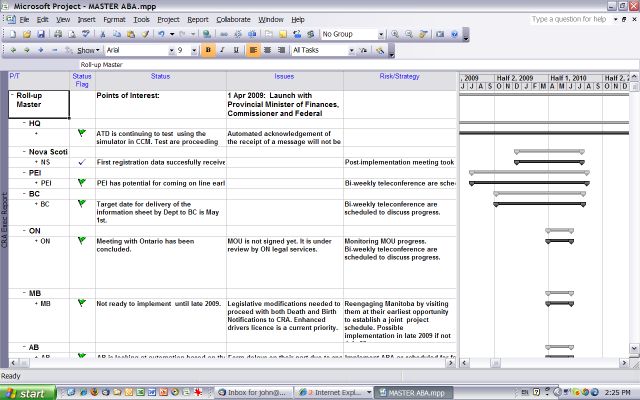Save the project using the floppy disk icon
The image size is (640, 400).
click(x=41, y=35)
